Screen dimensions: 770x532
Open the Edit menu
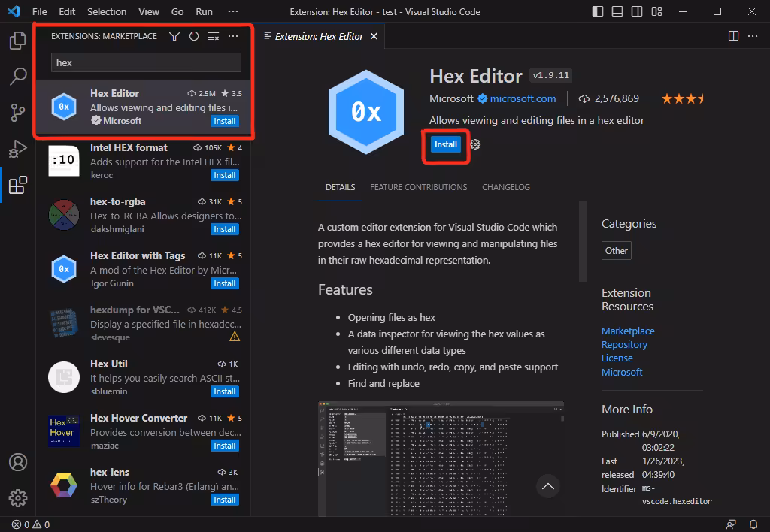67,11
